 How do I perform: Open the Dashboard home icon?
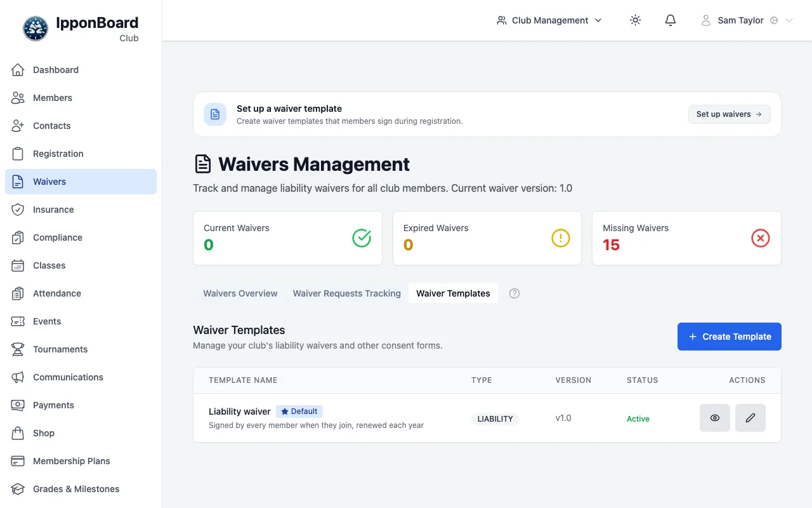(x=18, y=70)
